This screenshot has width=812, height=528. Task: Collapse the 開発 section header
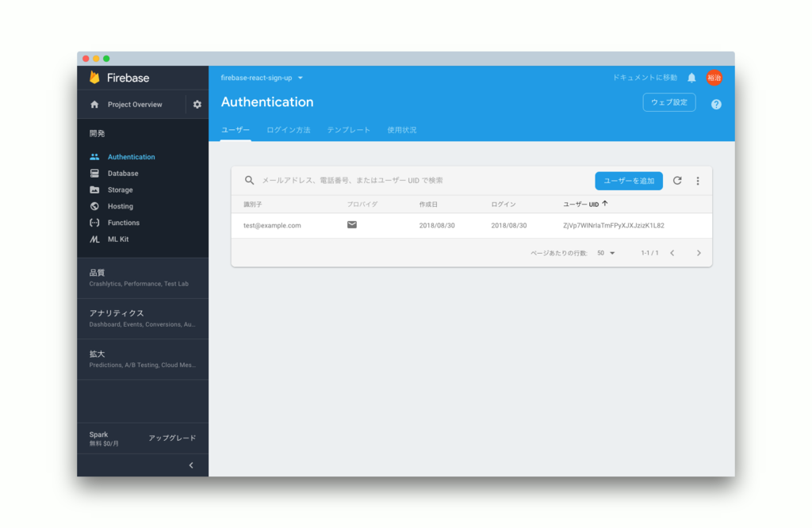(x=98, y=133)
